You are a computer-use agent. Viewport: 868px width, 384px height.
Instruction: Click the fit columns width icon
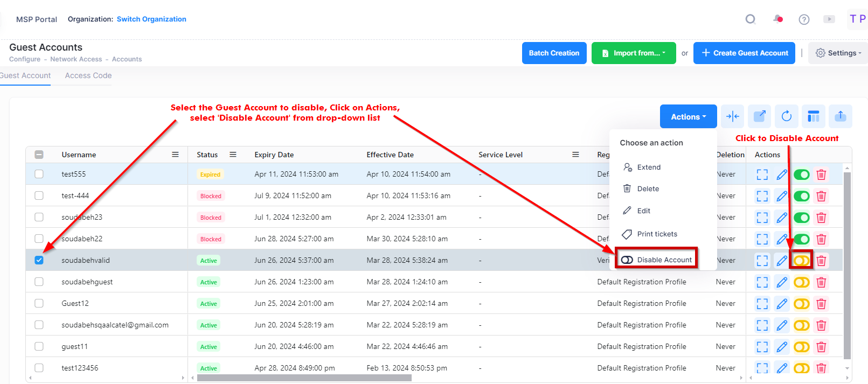coord(732,116)
